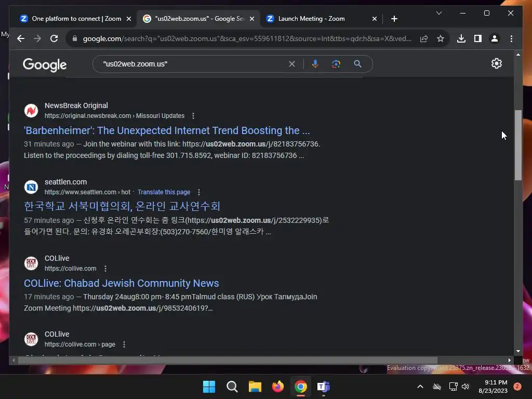Open Chrome downloads tray

tap(461, 38)
